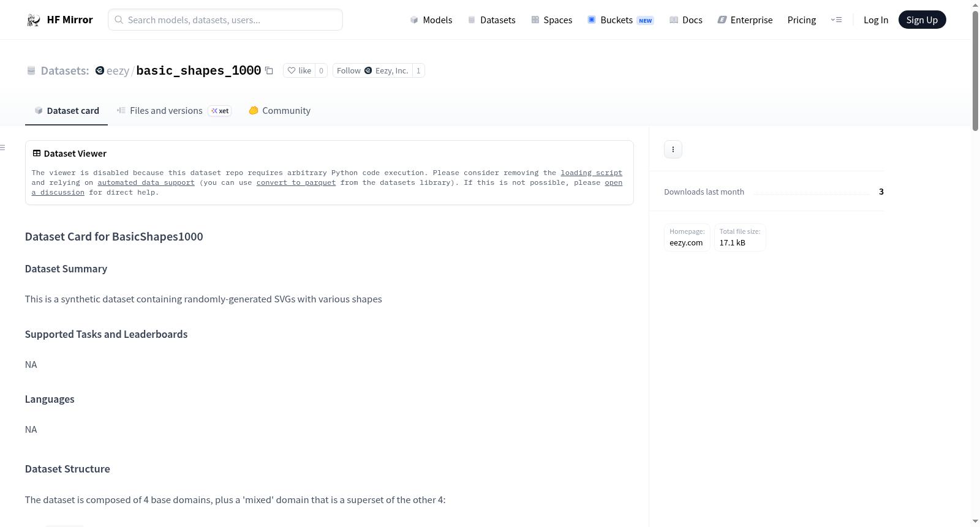
Task: Open the convert to parquet link
Action: tap(296, 183)
